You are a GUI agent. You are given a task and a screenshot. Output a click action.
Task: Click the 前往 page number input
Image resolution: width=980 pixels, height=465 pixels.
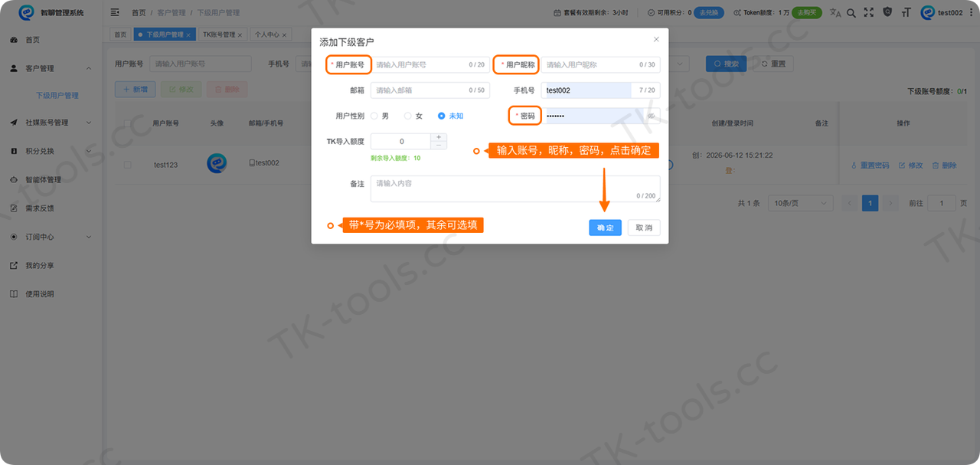pyautogui.click(x=942, y=203)
